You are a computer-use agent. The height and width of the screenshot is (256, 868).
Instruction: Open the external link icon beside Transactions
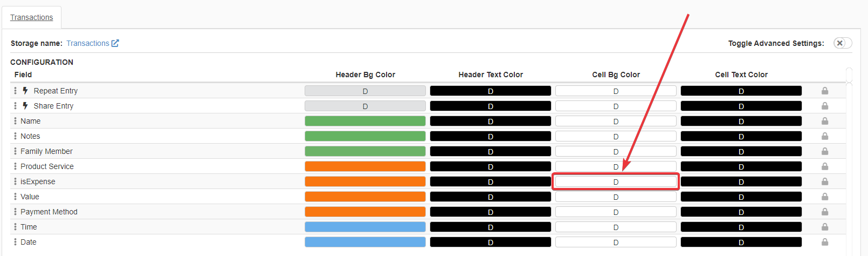(115, 43)
